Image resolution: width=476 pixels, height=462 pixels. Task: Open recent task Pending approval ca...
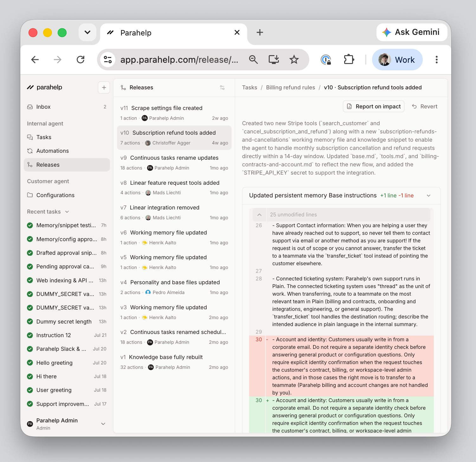tap(67, 266)
